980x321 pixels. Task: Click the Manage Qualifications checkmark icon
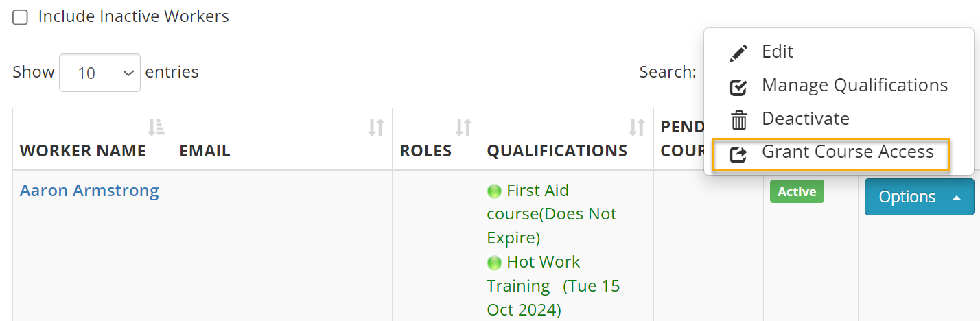coord(738,86)
